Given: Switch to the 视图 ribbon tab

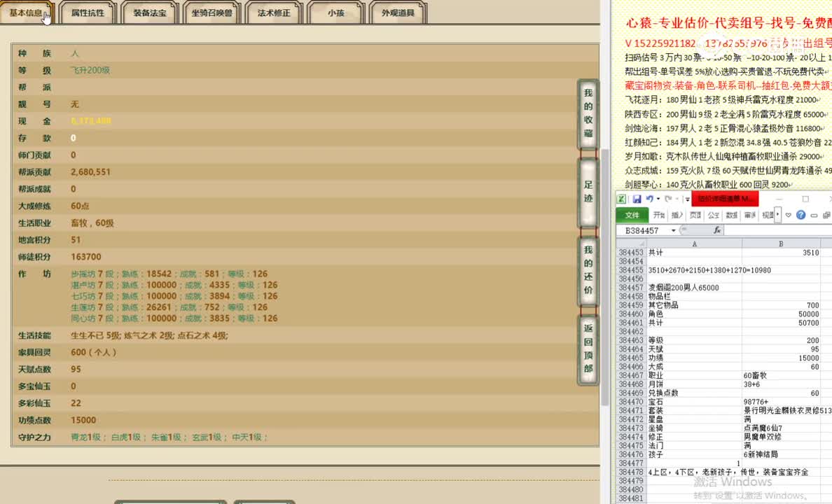Looking at the screenshot, I should click(x=768, y=216).
